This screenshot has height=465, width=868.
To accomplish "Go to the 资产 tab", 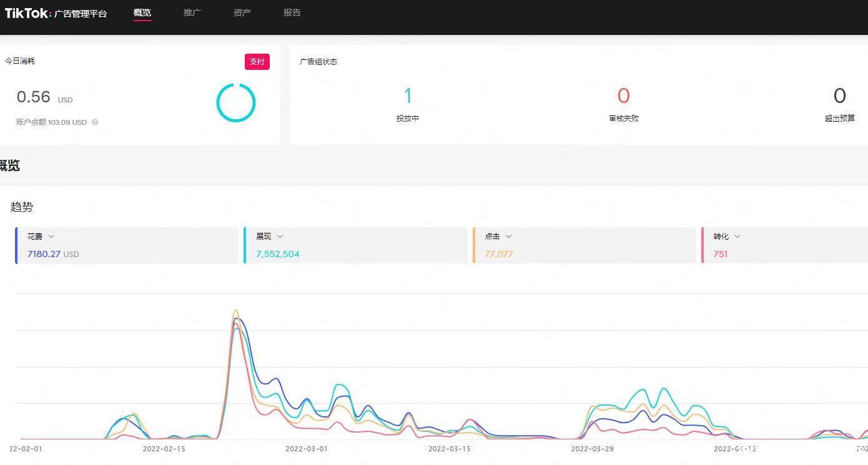I will 242,12.
